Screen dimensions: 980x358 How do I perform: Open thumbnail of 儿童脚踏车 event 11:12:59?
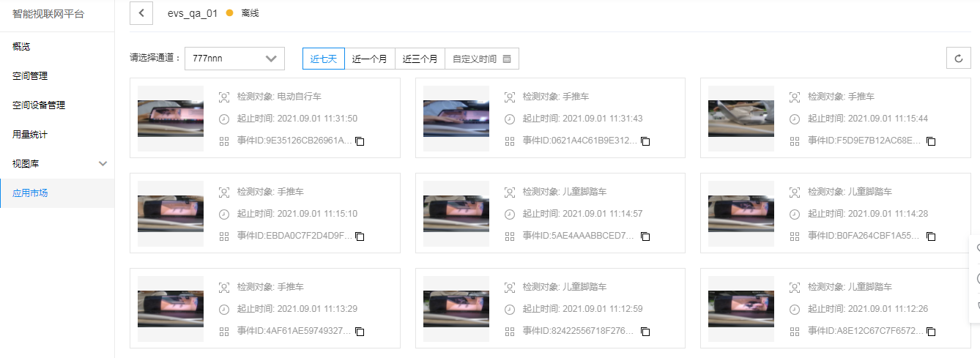pyautogui.click(x=456, y=309)
